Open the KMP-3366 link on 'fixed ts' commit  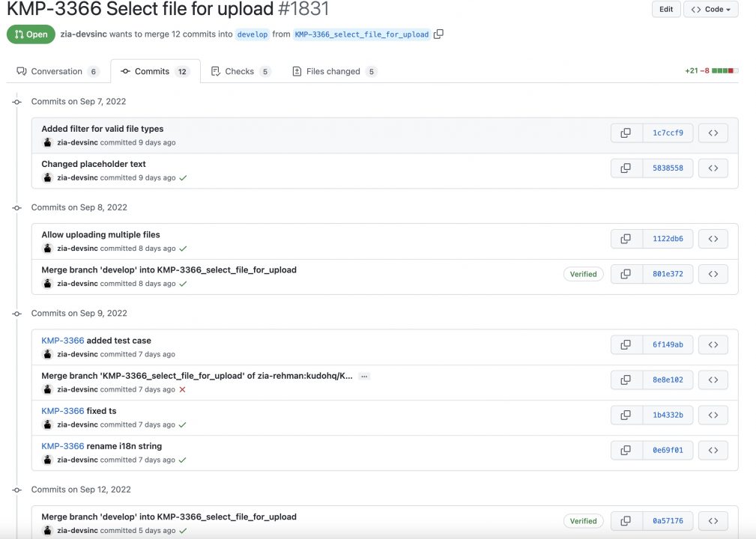[x=62, y=410]
